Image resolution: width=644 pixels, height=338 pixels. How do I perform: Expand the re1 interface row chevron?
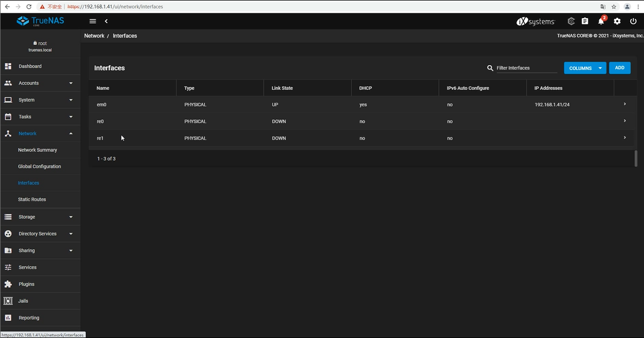(625, 138)
